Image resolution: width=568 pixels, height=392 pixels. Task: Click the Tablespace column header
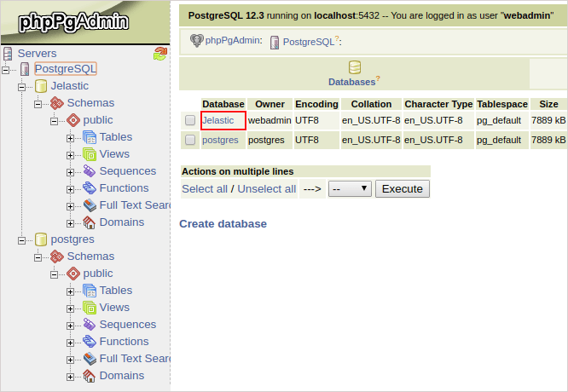(502, 104)
